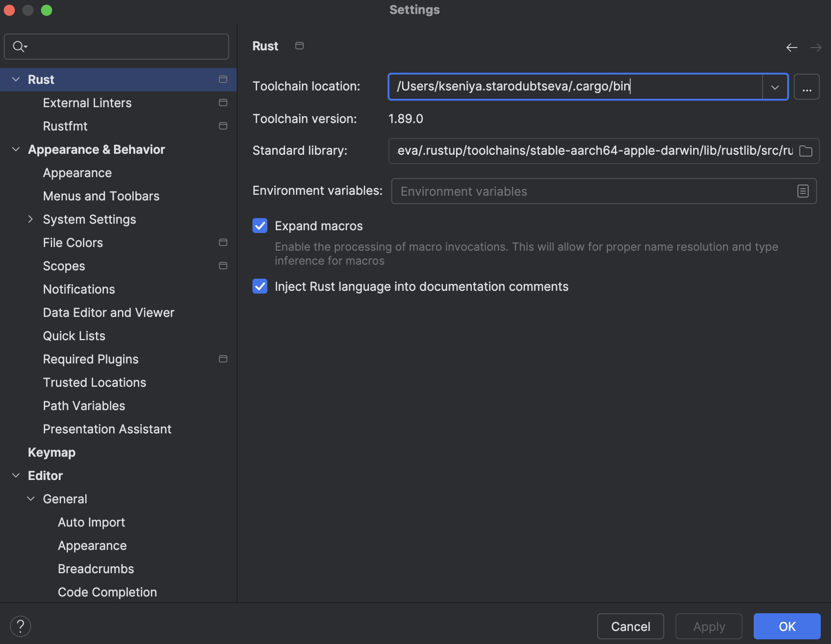Image resolution: width=831 pixels, height=644 pixels.
Task: Disable the Expand macros checkbox
Action: click(260, 226)
